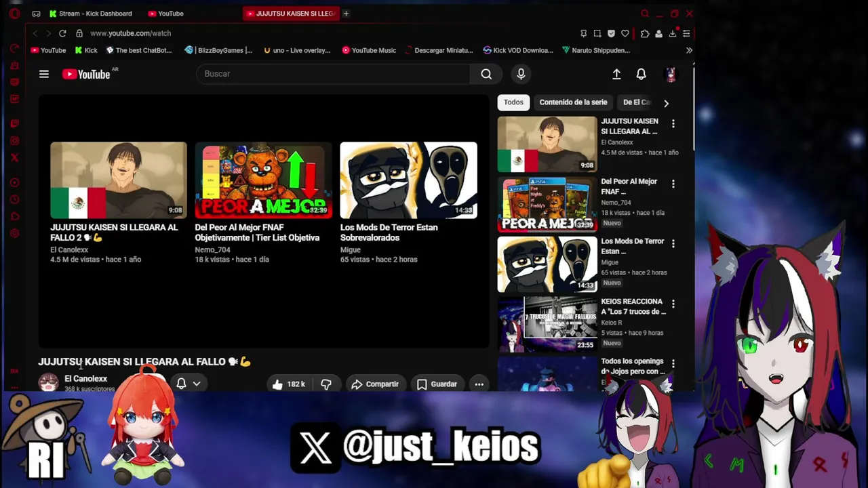
Task: Like the video with 182 k thumbs-up
Action: tap(289, 384)
